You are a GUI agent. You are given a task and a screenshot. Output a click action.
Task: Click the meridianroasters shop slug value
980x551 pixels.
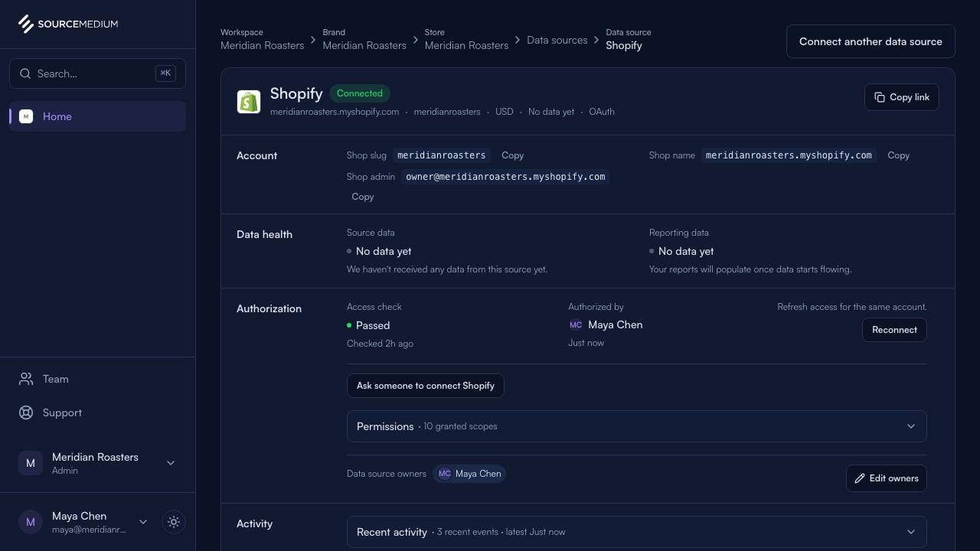coord(442,155)
